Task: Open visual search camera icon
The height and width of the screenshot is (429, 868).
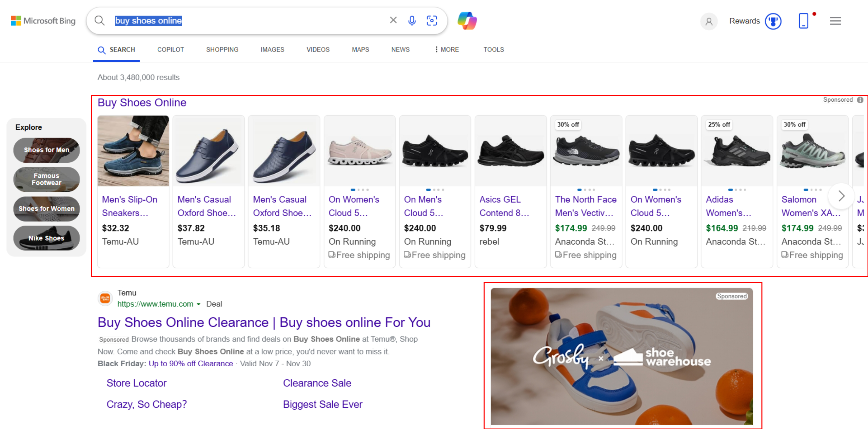Action: [432, 21]
